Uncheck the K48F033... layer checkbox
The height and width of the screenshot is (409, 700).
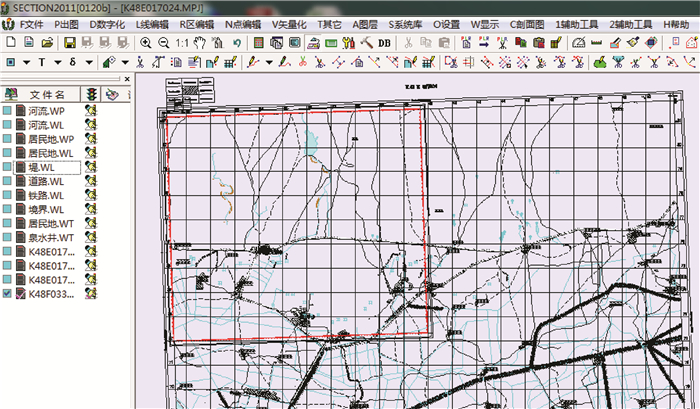(x=8, y=295)
